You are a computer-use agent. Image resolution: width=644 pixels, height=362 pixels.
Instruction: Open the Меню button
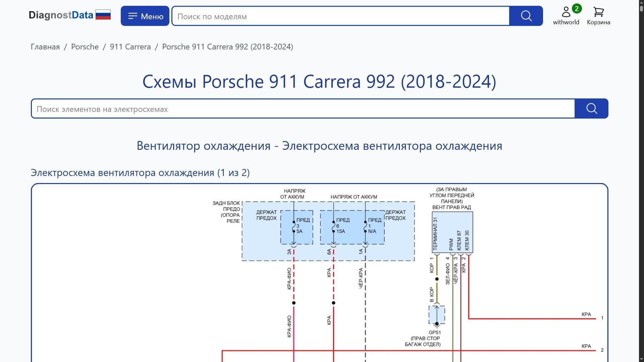tap(145, 16)
